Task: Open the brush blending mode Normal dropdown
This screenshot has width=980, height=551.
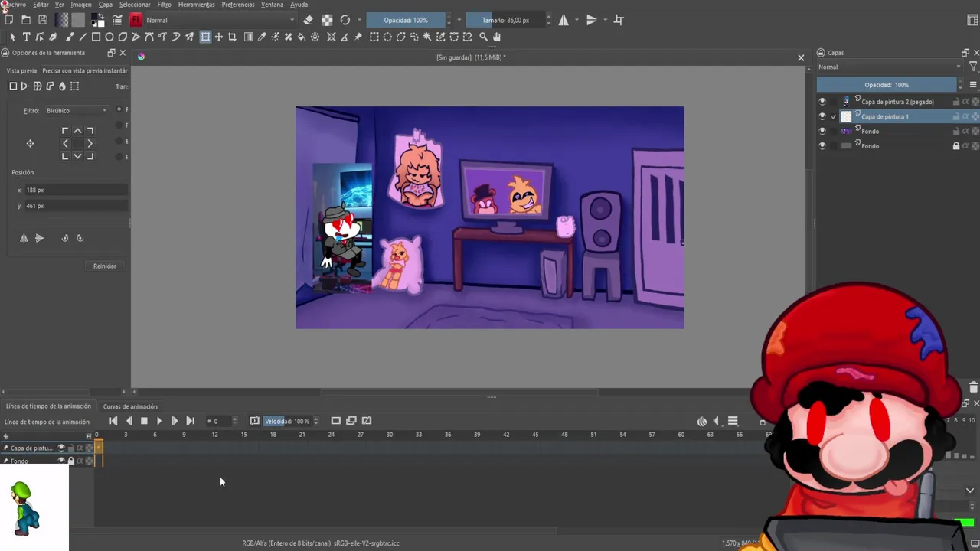Action: click(220, 20)
